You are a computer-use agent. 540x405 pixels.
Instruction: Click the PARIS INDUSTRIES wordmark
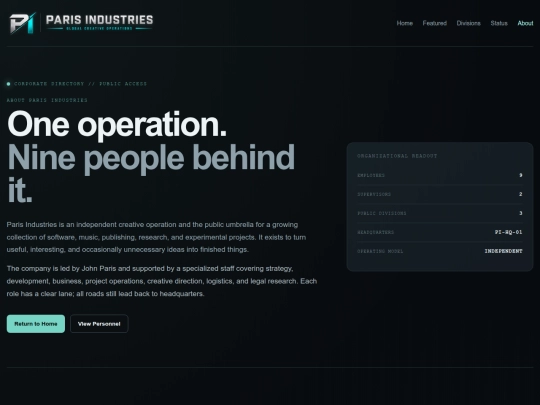click(100, 20)
